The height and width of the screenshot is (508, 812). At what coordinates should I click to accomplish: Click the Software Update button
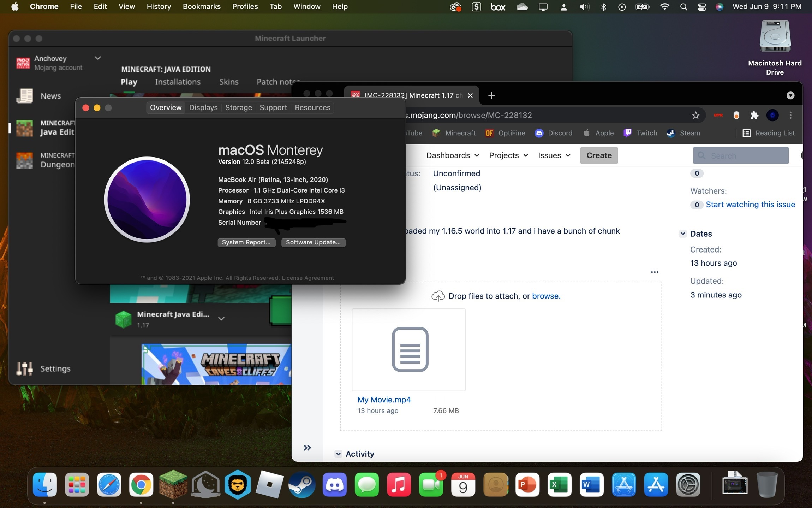tap(313, 242)
